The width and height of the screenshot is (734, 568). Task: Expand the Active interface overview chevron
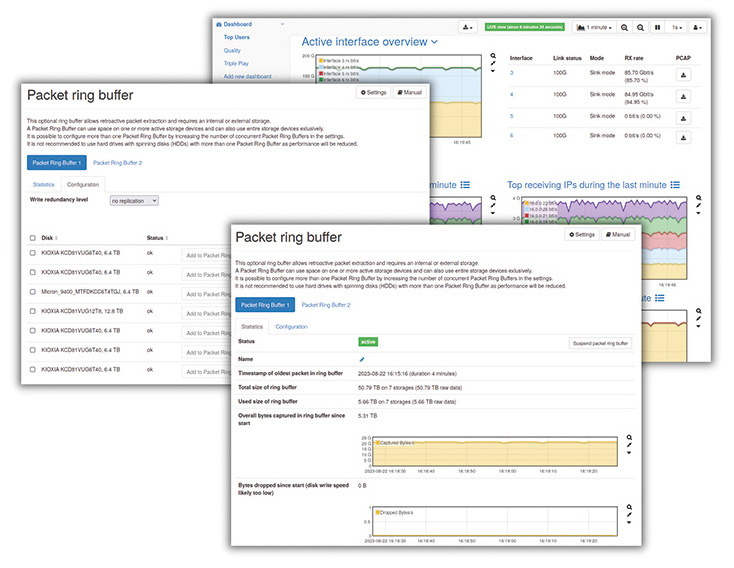434,42
